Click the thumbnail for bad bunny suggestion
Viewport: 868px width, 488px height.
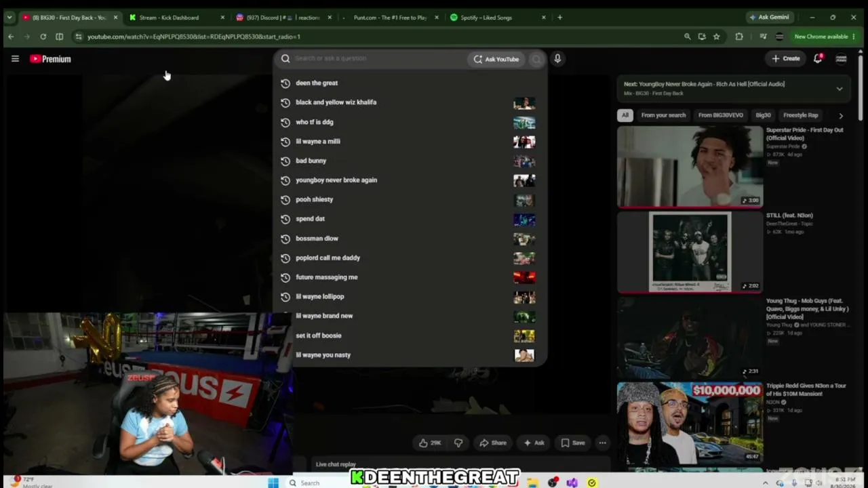pos(524,161)
